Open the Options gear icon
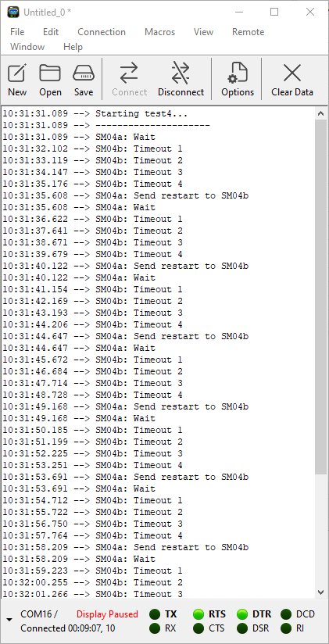329x644 pixels. pyautogui.click(x=238, y=73)
